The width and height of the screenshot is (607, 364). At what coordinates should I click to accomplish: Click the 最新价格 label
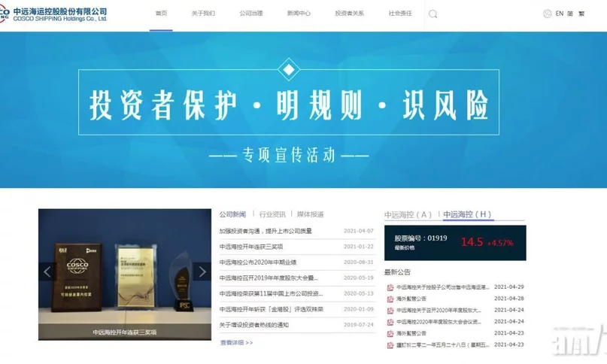[x=405, y=248]
